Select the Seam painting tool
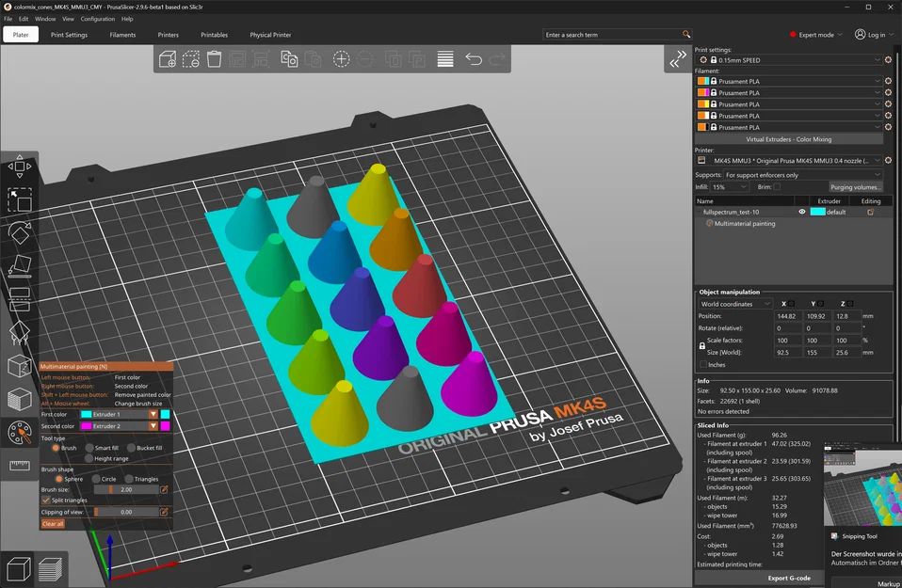The width and height of the screenshot is (902, 588). coord(20,366)
